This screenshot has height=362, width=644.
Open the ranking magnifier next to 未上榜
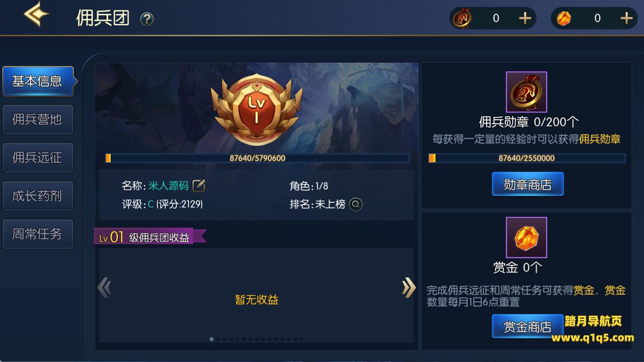pyautogui.click(x=356, y=204)
